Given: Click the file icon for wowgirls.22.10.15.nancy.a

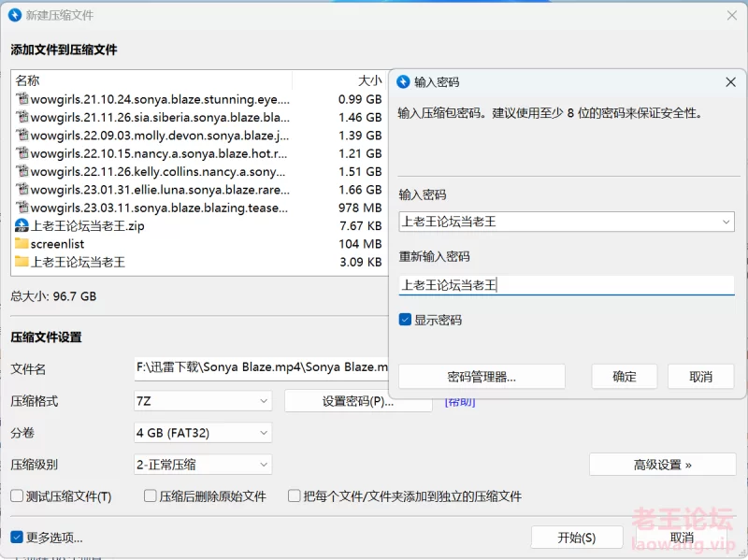Looking at the screenshot, I should pos(22,153).
